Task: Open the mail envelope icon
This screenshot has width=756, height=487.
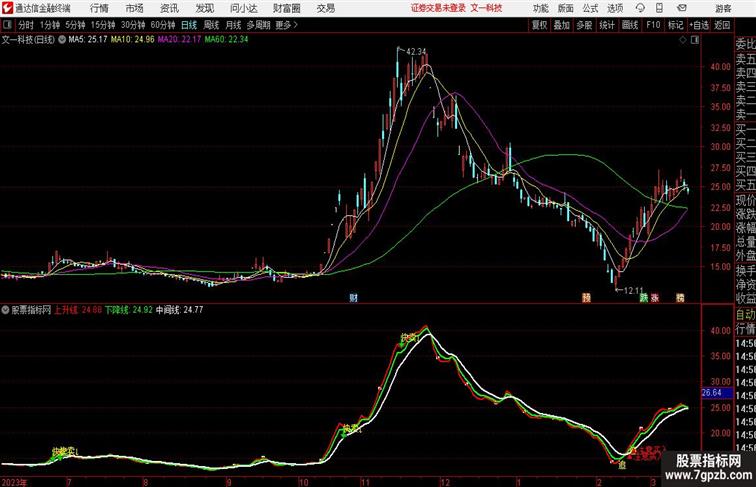Action: pyautogui.click(x=682, y=8)
